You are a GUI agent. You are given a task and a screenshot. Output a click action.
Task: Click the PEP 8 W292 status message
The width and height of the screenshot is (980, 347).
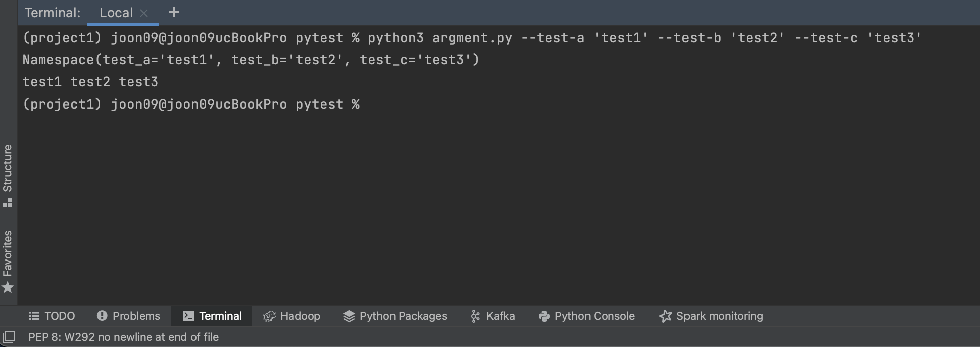123,337
